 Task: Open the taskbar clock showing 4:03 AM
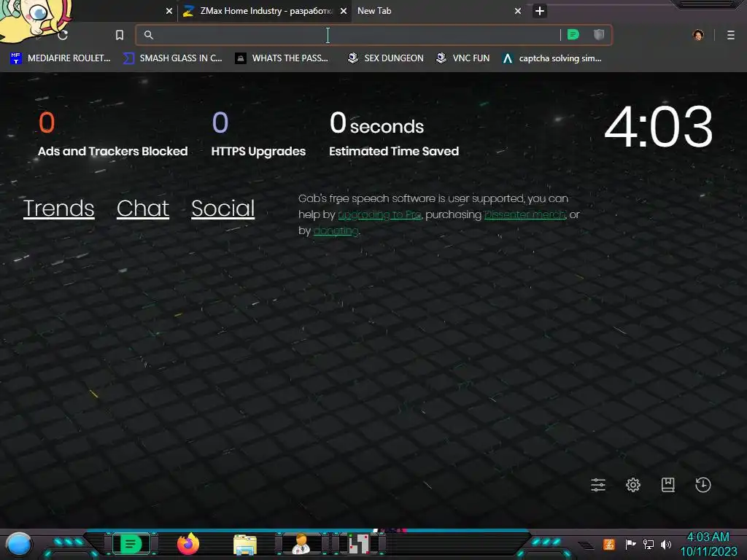pos(708,544)
